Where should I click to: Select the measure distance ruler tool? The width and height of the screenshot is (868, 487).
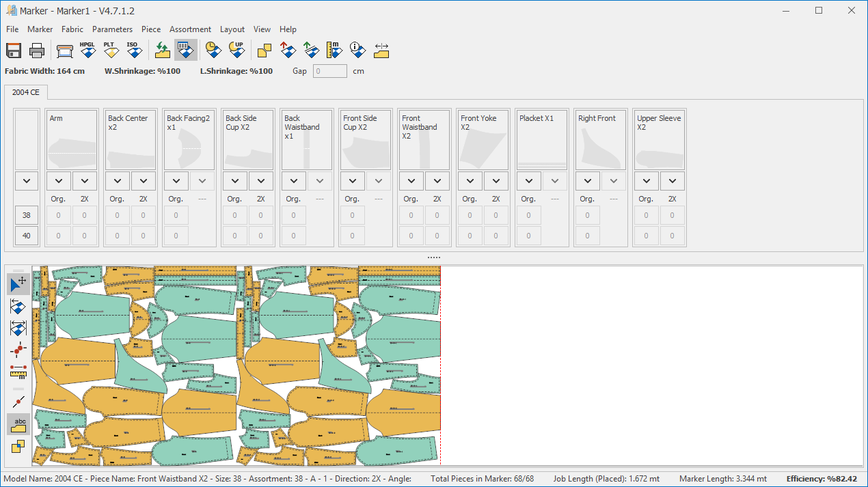point(18,371)
